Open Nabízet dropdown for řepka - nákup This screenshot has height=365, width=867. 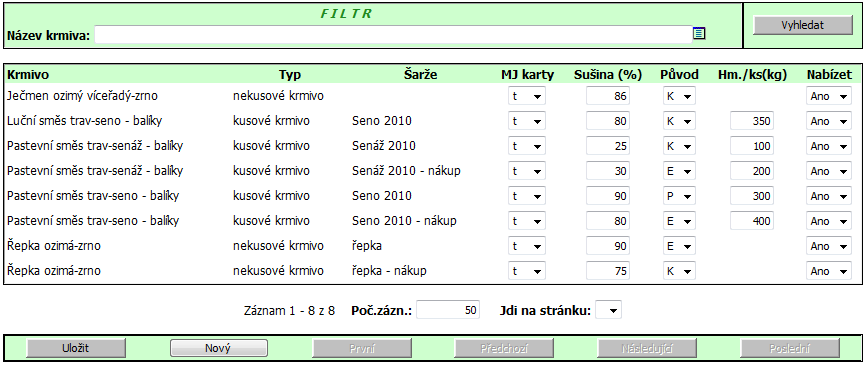[829, 270]
